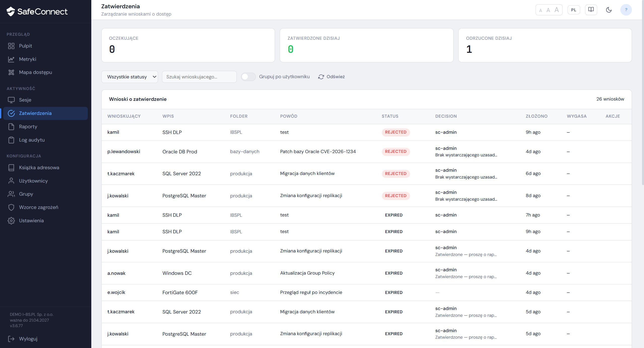Open Metryki via its chart icon
The width and height of the screenshot is (644, 348).
click(x=11, y=59)
